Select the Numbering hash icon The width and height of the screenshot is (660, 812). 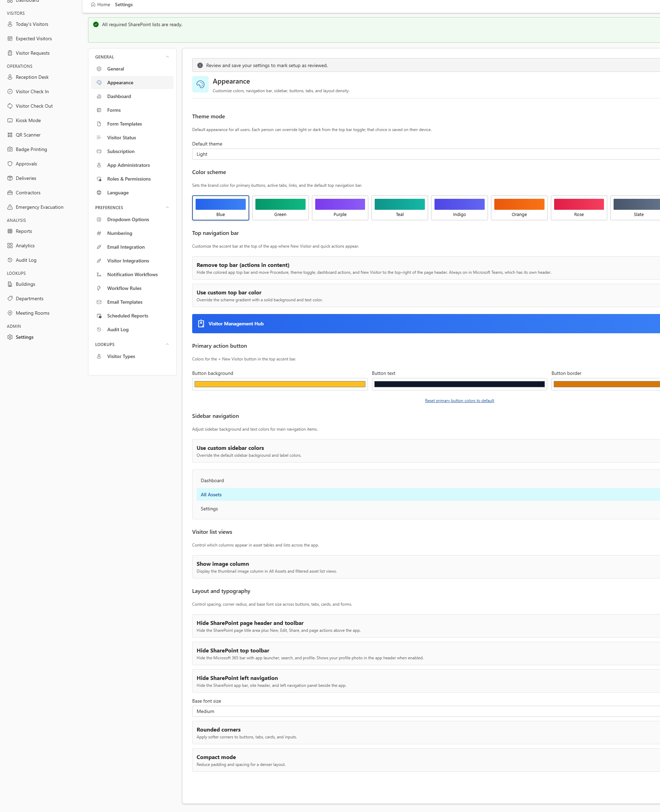click(x=99, y=233)
